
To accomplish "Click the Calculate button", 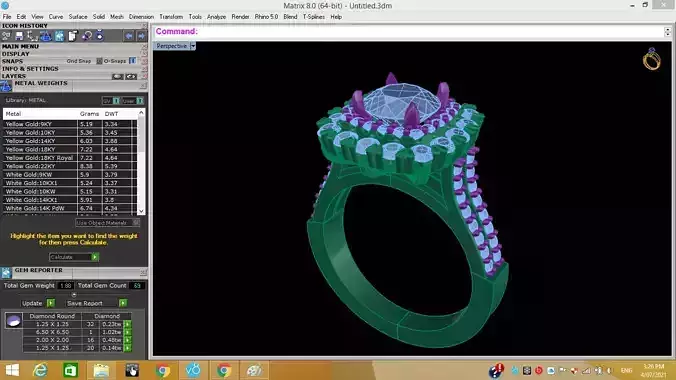I will coord(74,257).
